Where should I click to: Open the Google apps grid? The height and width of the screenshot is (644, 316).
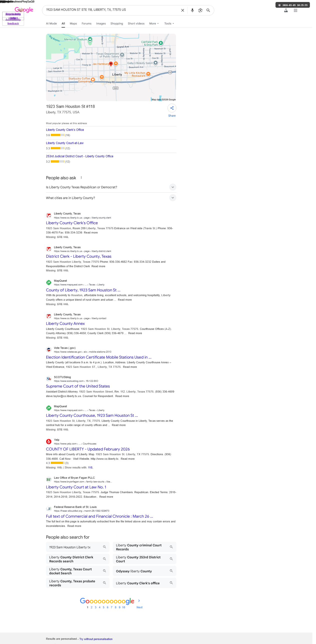(295, 10)
